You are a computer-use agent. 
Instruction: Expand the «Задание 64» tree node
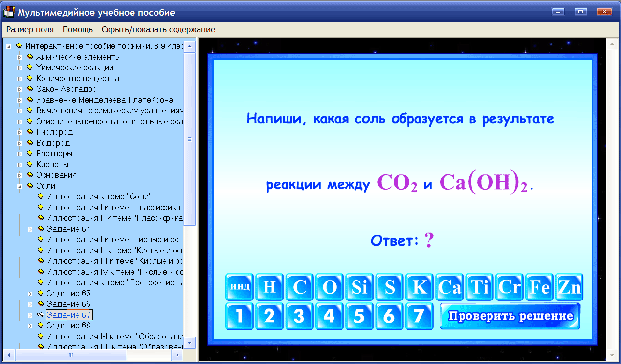tap(29, 228)
